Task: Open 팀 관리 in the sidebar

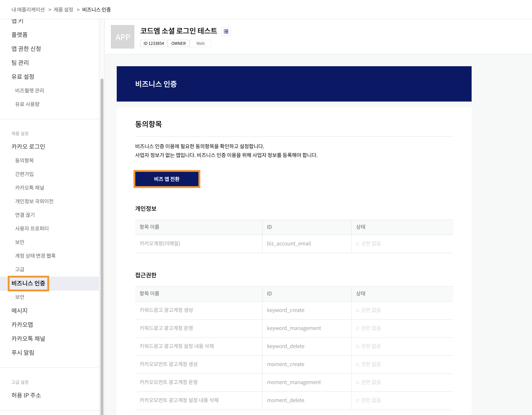Action: point(20,63)
